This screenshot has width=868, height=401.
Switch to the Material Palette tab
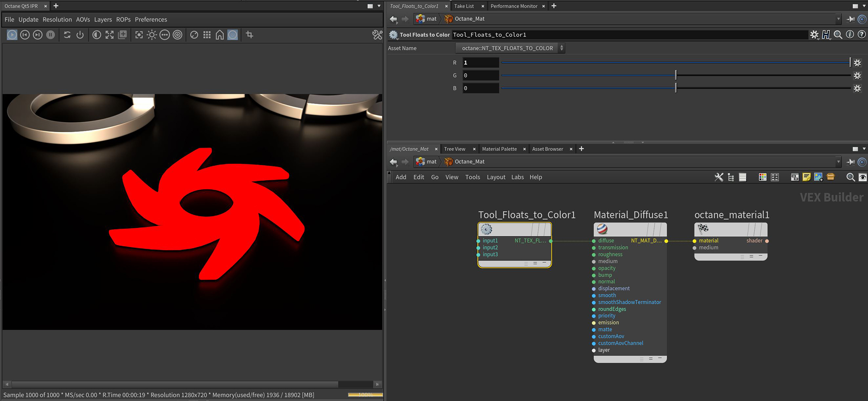point(499,149)
